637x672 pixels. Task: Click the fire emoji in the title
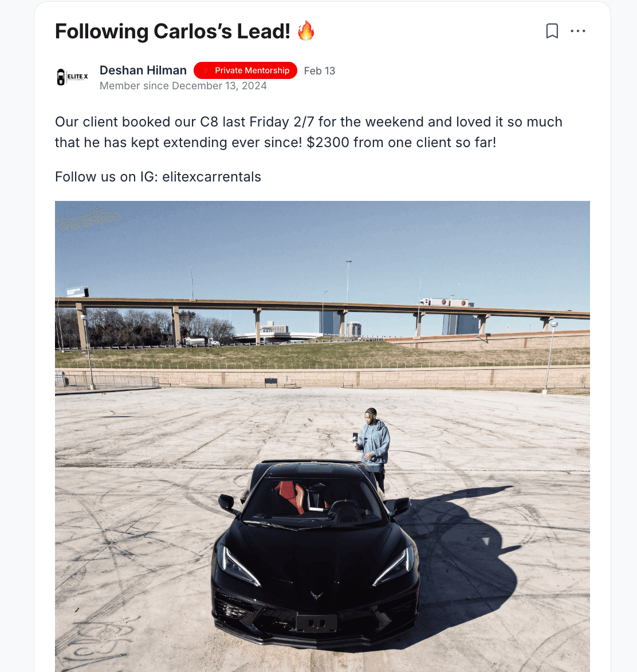pyautogui.click(x=306, y=31)
